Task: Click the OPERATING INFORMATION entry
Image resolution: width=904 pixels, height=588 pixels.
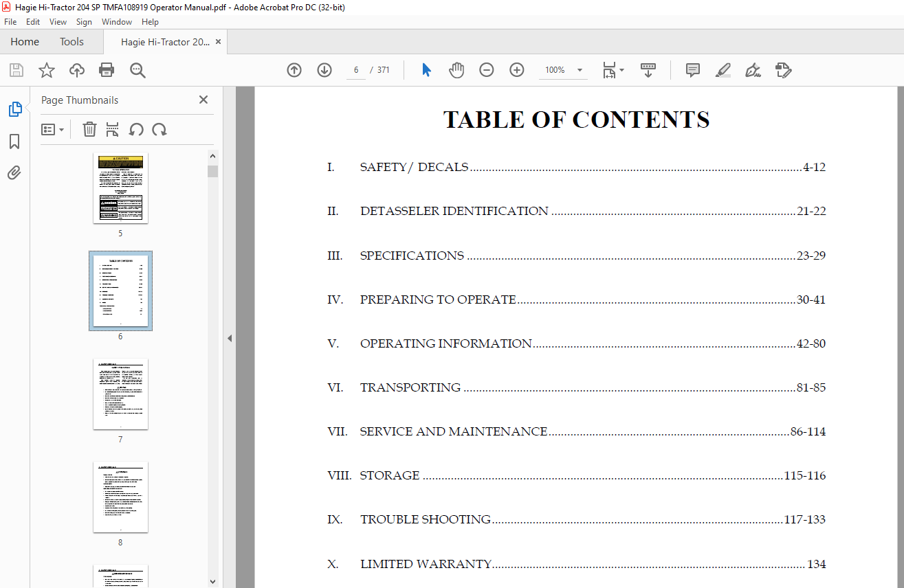Action: pos(576,343)
